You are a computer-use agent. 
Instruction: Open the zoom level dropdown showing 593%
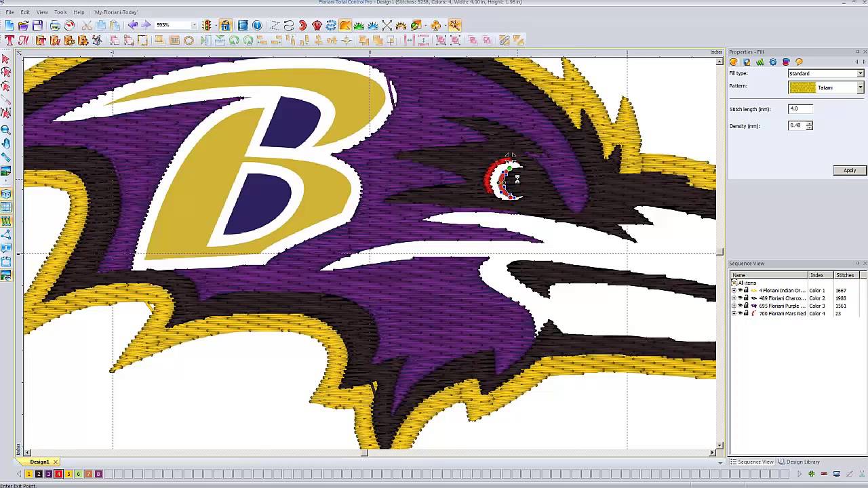[x=194, y=25]
